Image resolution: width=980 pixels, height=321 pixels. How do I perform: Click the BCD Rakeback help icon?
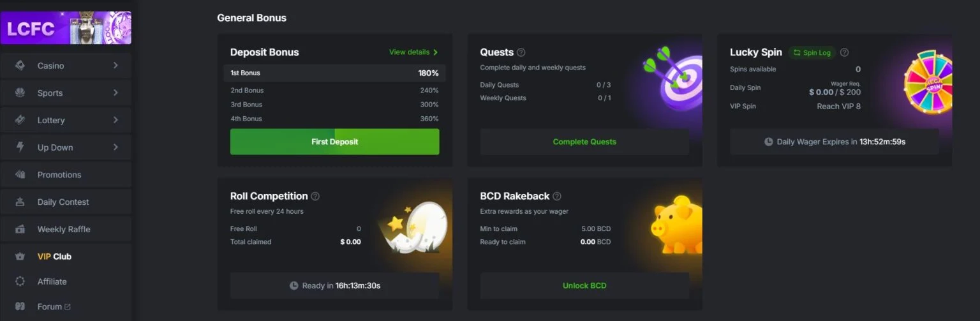pos(557,197)
